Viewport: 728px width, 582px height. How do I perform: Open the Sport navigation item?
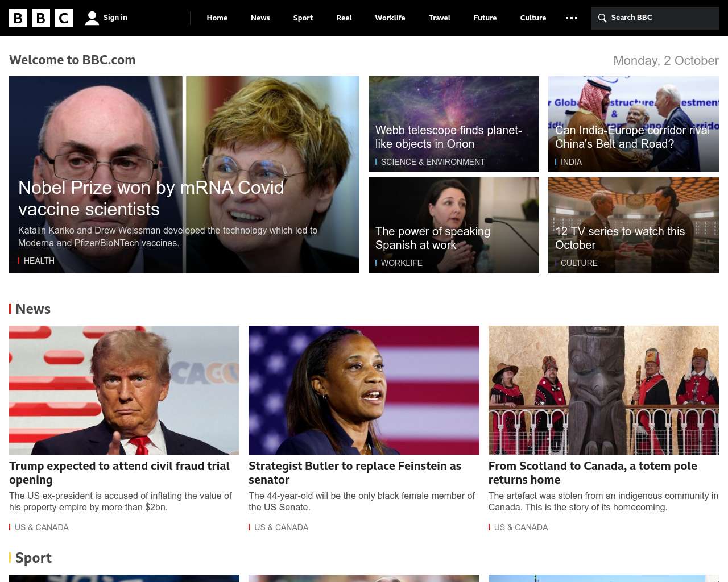[x=303, y=18]
